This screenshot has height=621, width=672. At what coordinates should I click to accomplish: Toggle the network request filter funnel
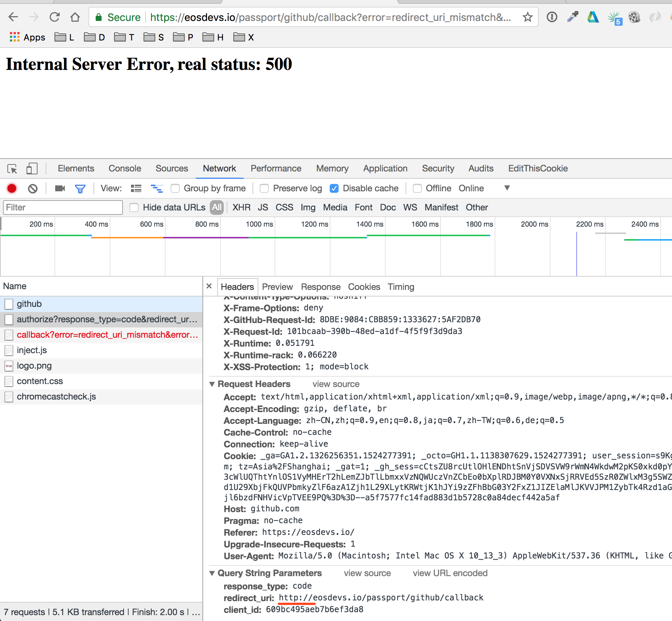(80, 188)
